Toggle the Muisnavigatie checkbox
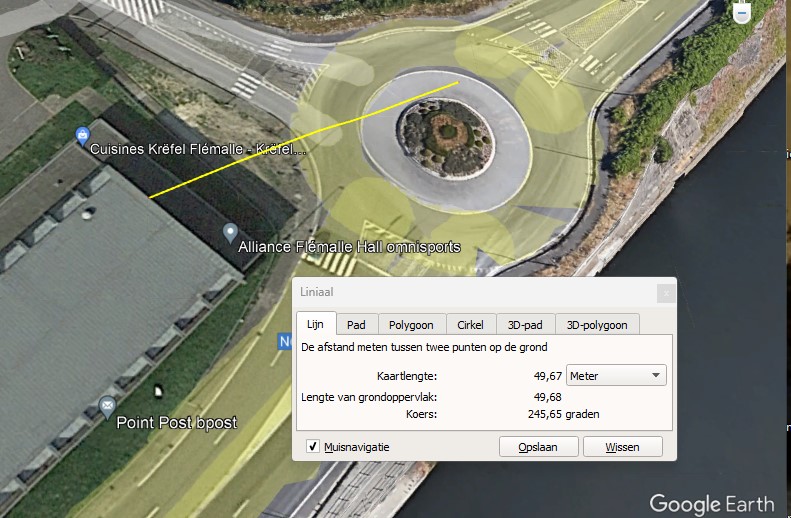The height and width of the screenshot is (518, 791). click(313, 446)
